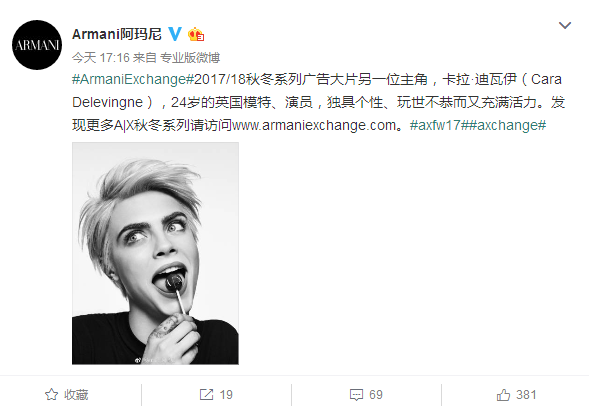
Task: Click the repost share icon
Action: 206,394
